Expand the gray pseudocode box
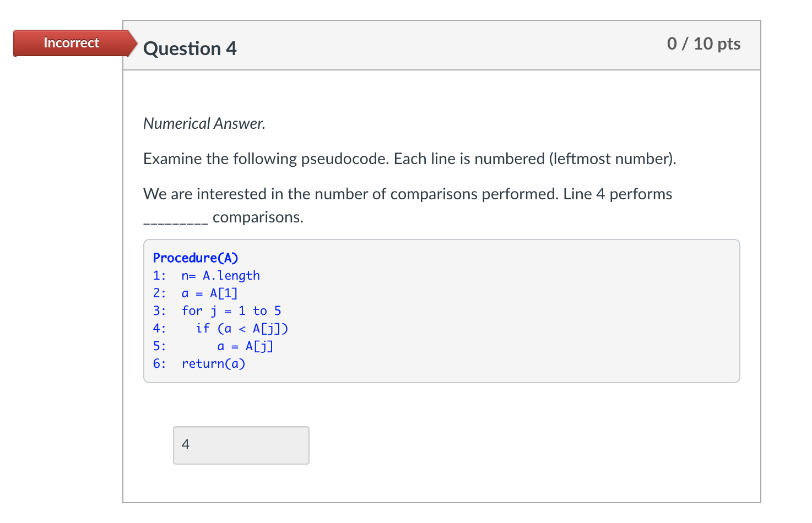 coord(441,310)
